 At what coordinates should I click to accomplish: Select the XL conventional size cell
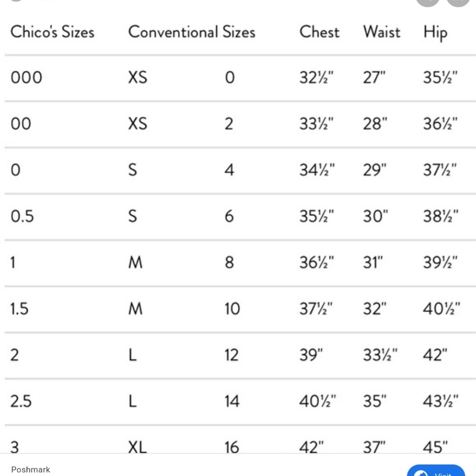[x=138, y=447]
